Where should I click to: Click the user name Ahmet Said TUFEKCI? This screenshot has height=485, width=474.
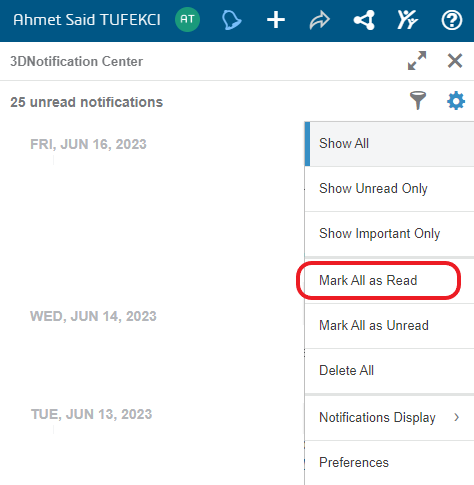coord(87,20)
